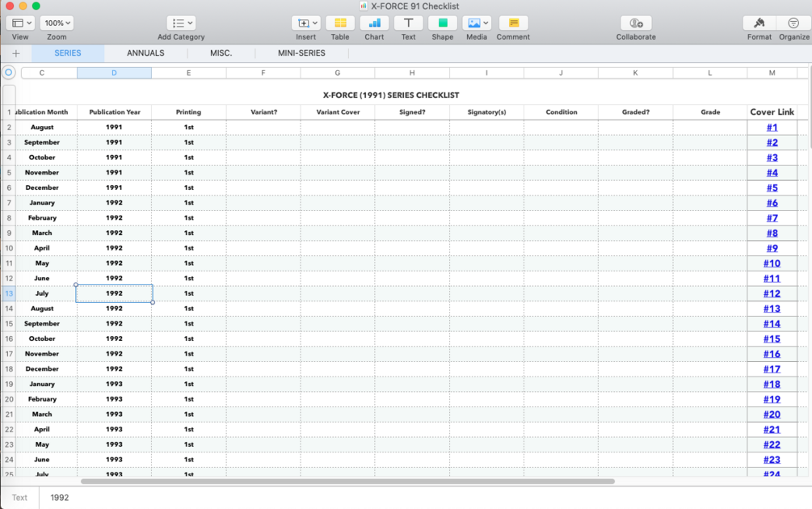Select column J header
This screenshot has width=812, height=509.
(561, 73)
